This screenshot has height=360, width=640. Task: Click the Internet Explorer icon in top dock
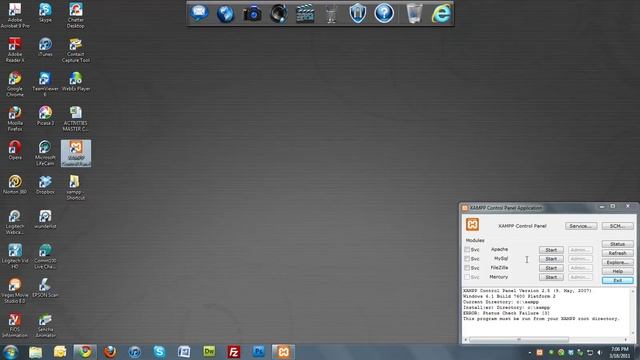(441, 13)
